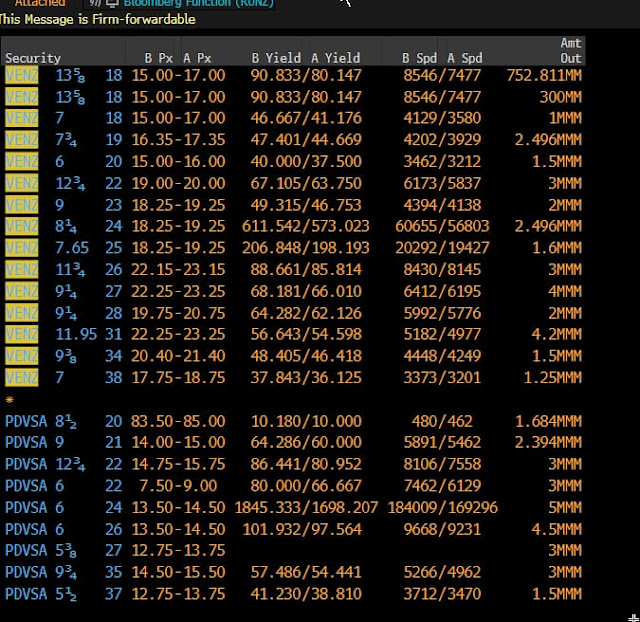This screenshot has width=640, height=622.
Task: Click the 7.65 coupon in the VENZ 25 row
Action: pyautogui.click(x=72, y=248)
